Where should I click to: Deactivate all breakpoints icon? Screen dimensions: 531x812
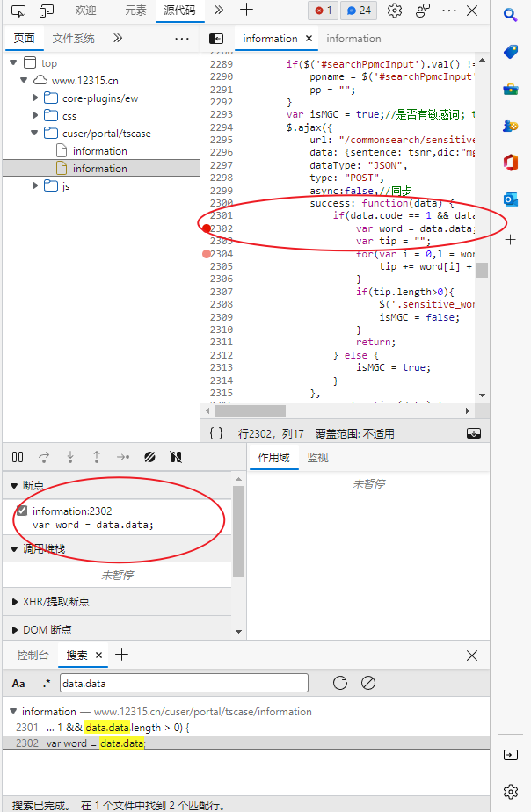pos(149,457)
